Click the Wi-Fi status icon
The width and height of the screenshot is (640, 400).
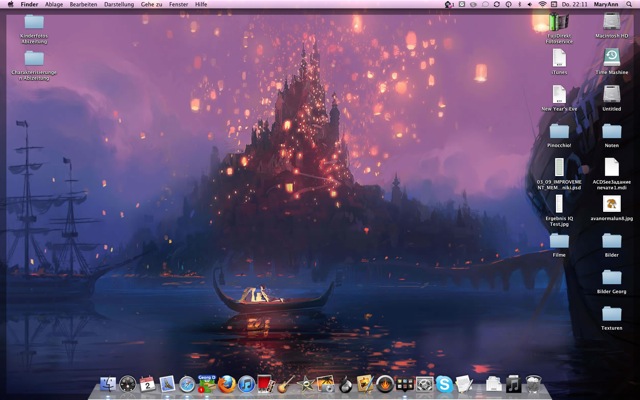click(542, 4)
